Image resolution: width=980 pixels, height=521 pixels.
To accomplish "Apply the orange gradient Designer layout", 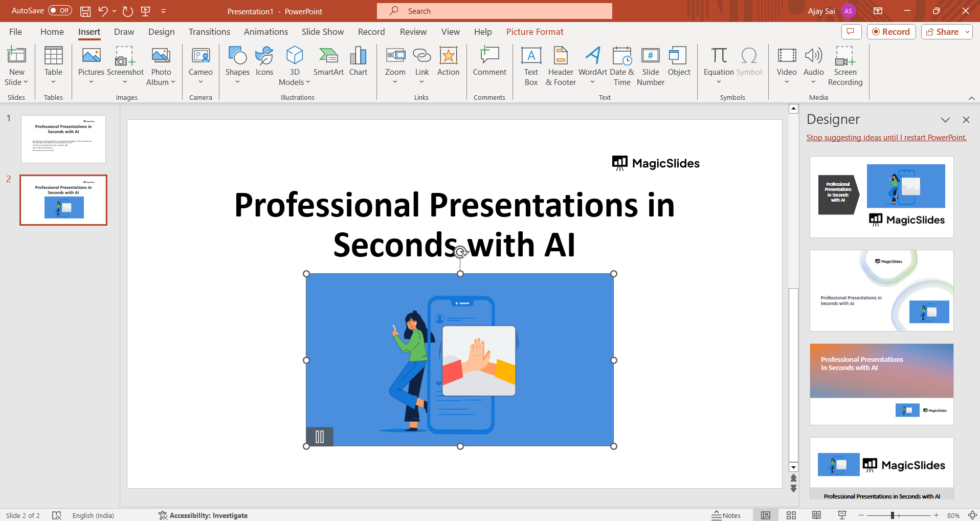I will (x=882, y=384).
